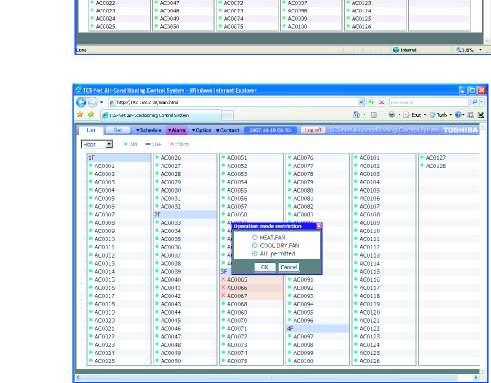Open the recent pages dropdown arrow
Screen dimensions: 491x383
[101, 102]
